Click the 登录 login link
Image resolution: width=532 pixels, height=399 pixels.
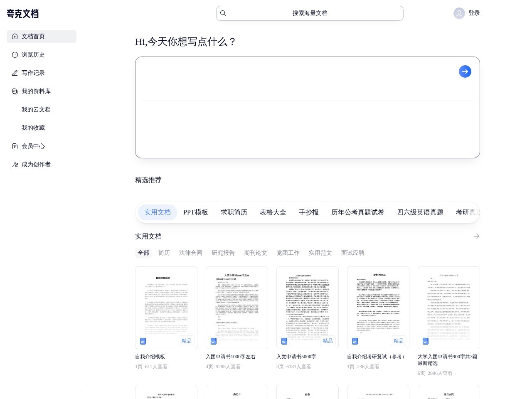tap(474, 13)
